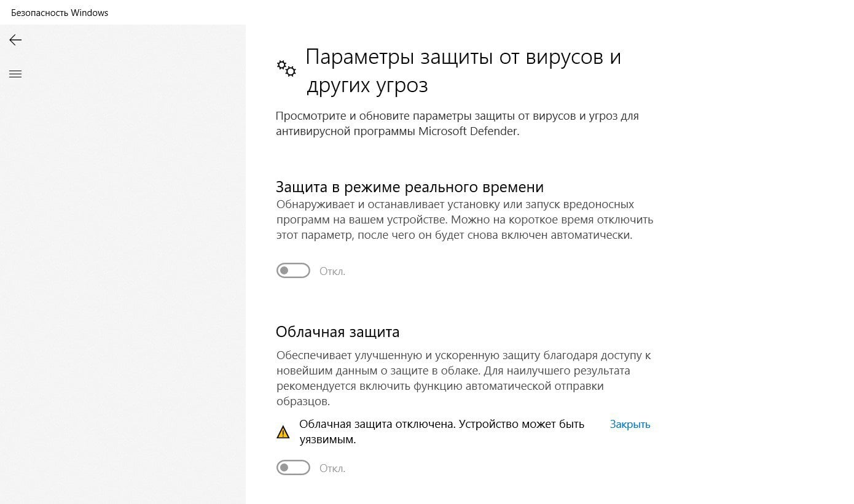Turn on the cloud protection switch
The height and width of the screenshot is (504, 854).
[x=293, y=467]
